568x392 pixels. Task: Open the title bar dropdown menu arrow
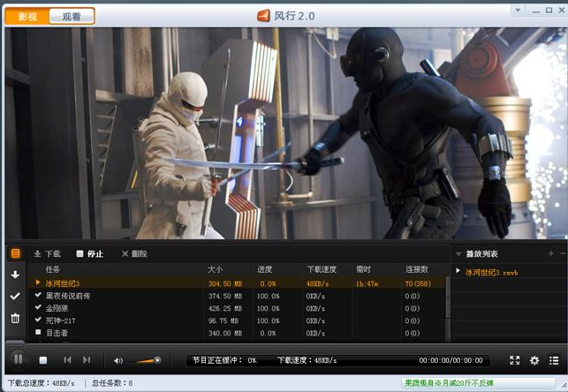pyautogui.click(x=518, y=10)
